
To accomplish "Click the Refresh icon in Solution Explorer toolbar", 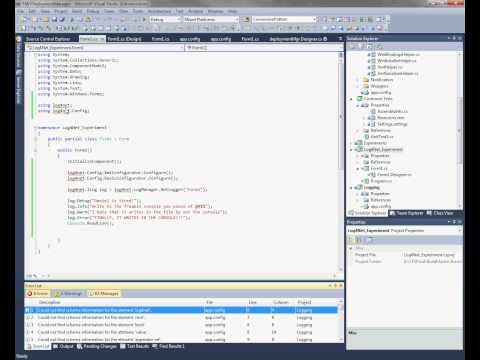I will 371,47.
